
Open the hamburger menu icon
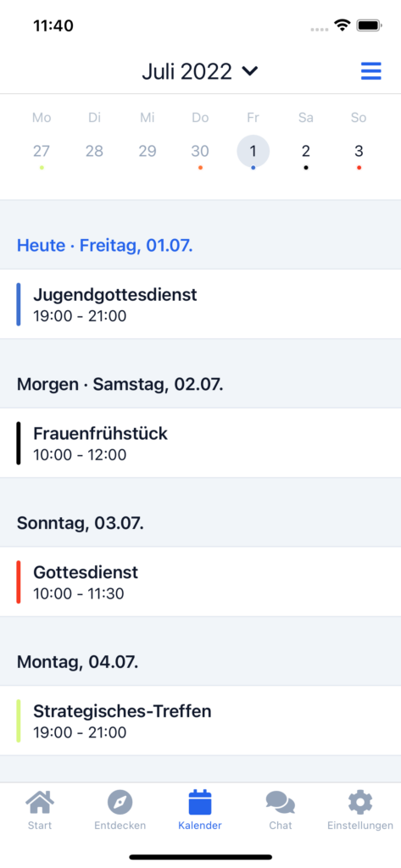pyautogui.click(x=371, y=71)
